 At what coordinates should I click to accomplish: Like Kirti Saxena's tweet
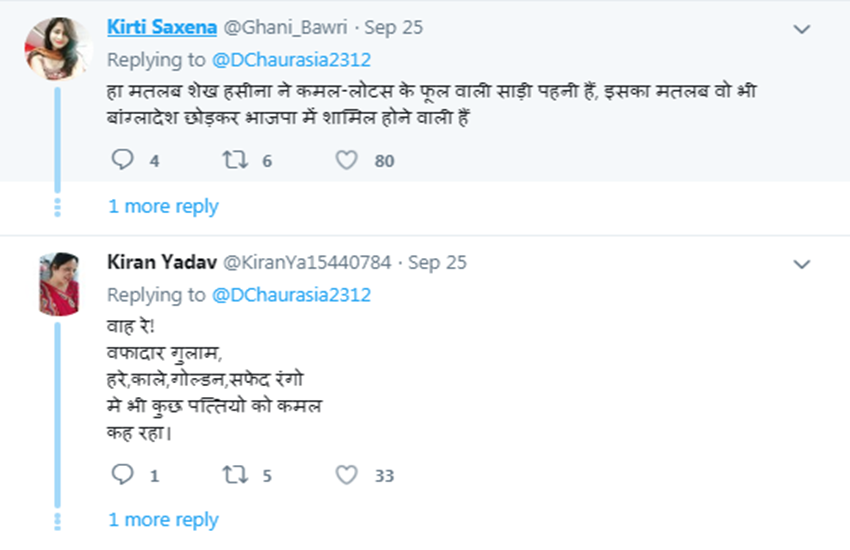click(x=346, y=160)
